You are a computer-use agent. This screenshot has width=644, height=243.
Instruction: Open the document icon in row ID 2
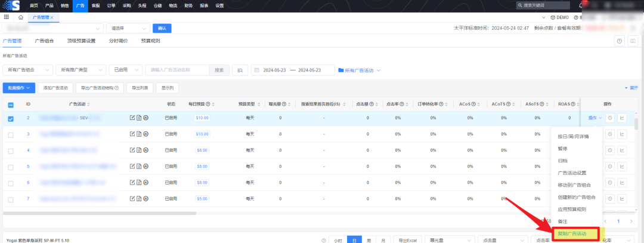click(x=139, y=118)
